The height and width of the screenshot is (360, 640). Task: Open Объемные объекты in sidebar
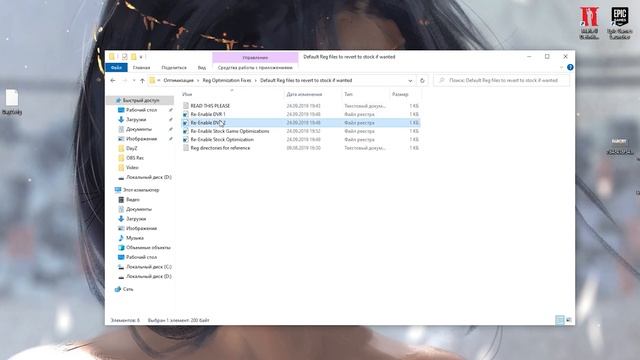pyautogui.click(x=148, y=248)
